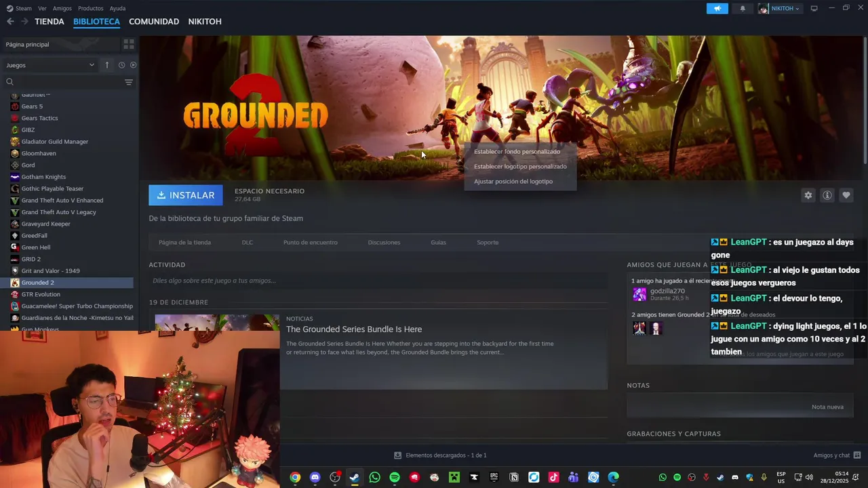868x488 pixels.
Task: Go to TIENDA tab
Action: point(50,22)
